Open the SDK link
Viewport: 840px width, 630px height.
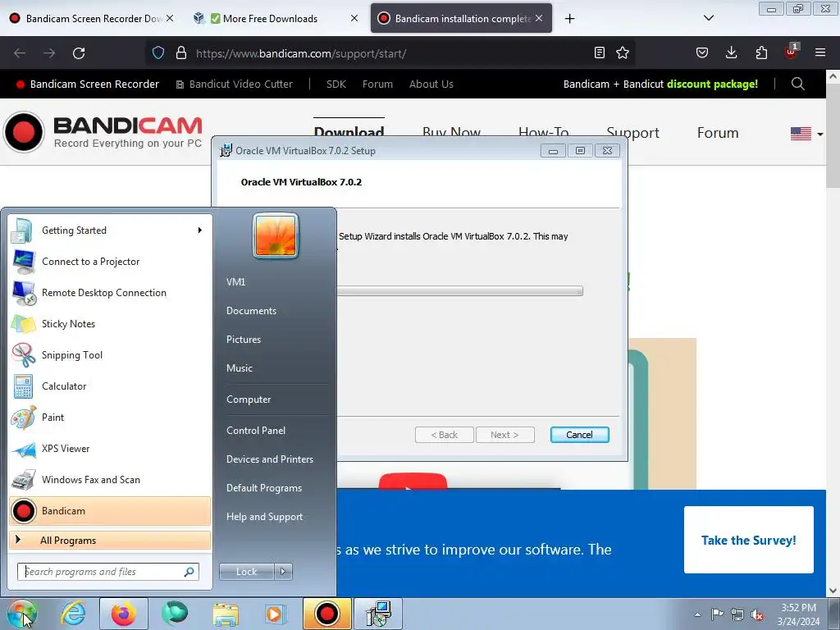point(336,84)
